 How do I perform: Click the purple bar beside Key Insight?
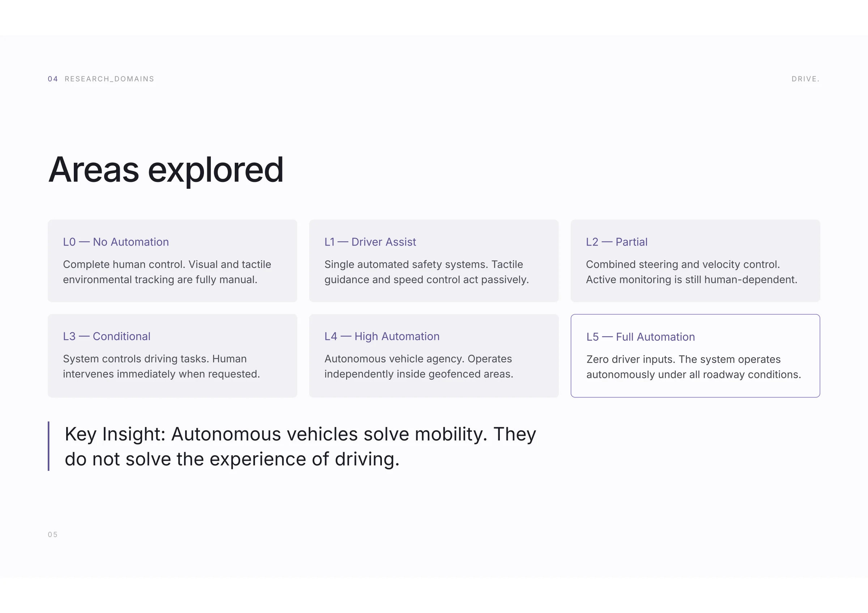tap(49, 446)
